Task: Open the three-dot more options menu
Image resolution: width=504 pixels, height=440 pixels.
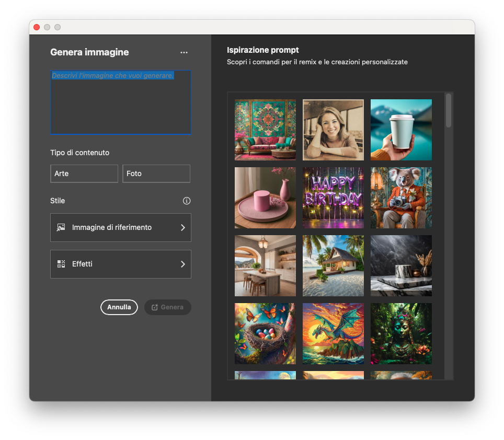Action: [x=184, y=52]
